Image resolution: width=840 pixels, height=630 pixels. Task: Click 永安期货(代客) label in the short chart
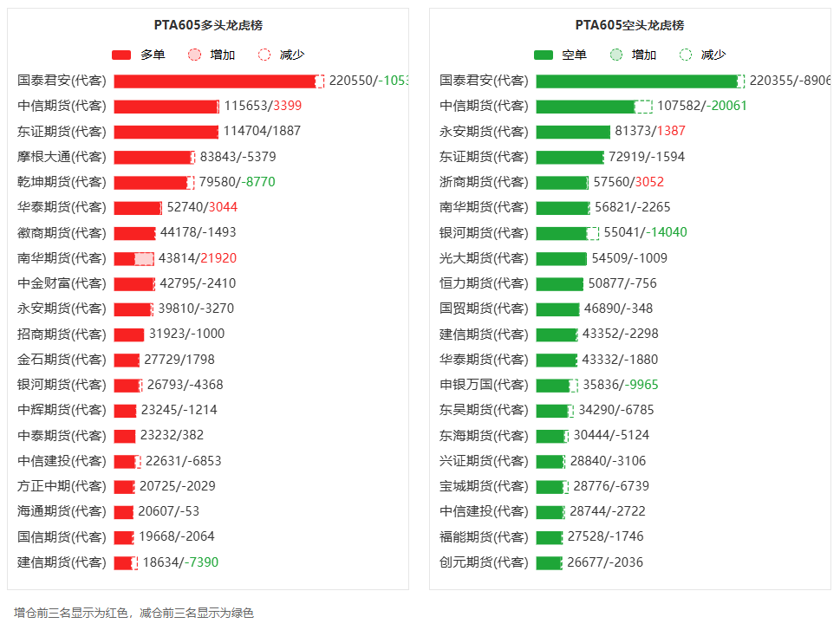[x=484, y=132]
